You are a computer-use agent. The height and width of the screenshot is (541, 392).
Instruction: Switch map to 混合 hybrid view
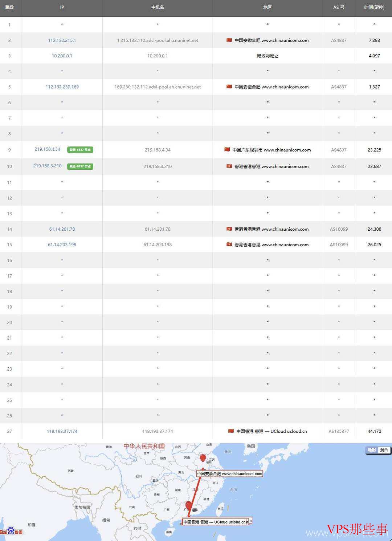click(384, 450)
